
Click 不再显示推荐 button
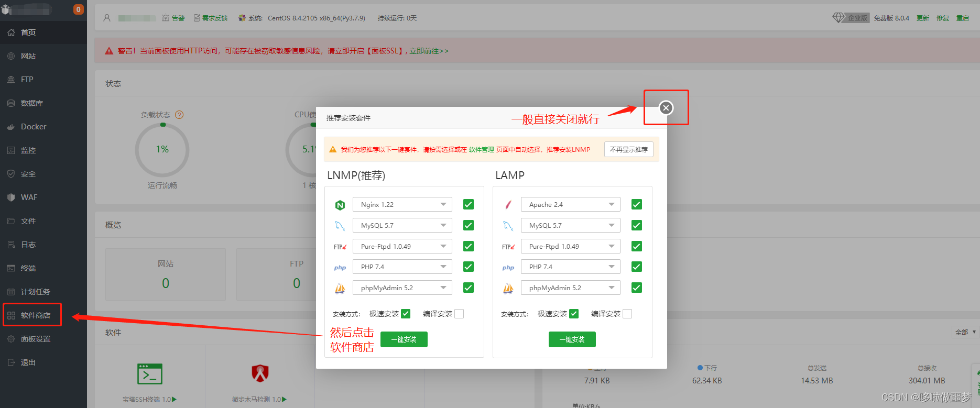click(x=629, y=149)
